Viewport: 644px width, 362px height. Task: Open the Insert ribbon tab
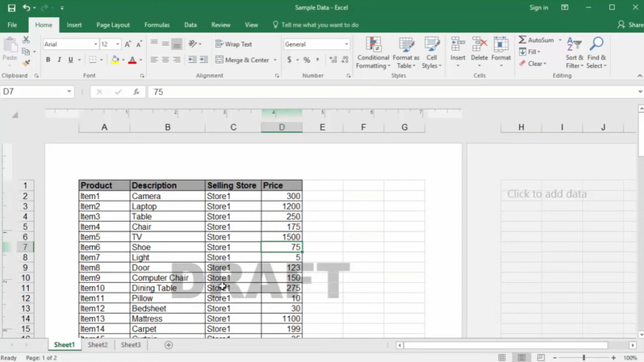click(74, 25)
